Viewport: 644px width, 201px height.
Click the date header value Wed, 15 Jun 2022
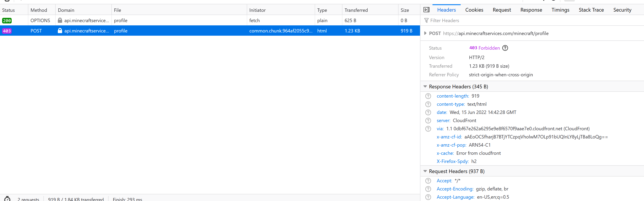click(x=483, y=112)
